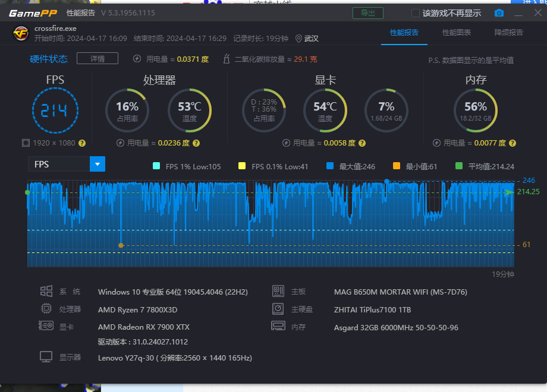Click the FPS 214 gauge

(x=55, y=110)
